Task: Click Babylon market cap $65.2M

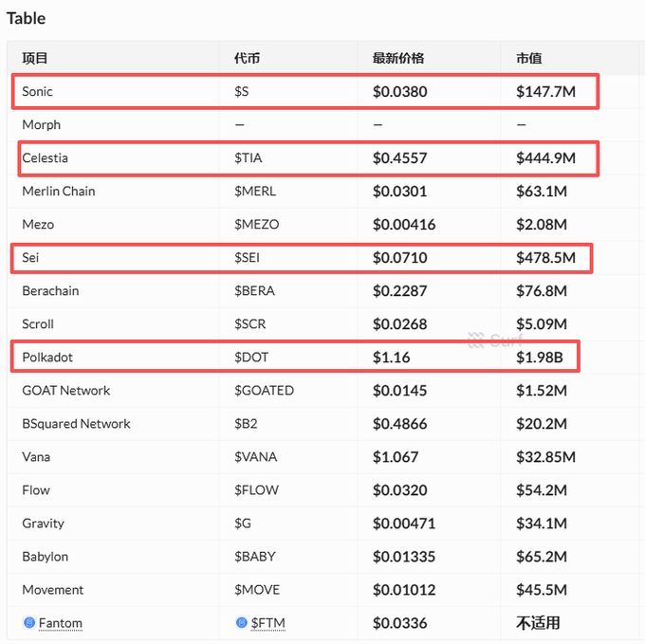Action: pos(542,558)
